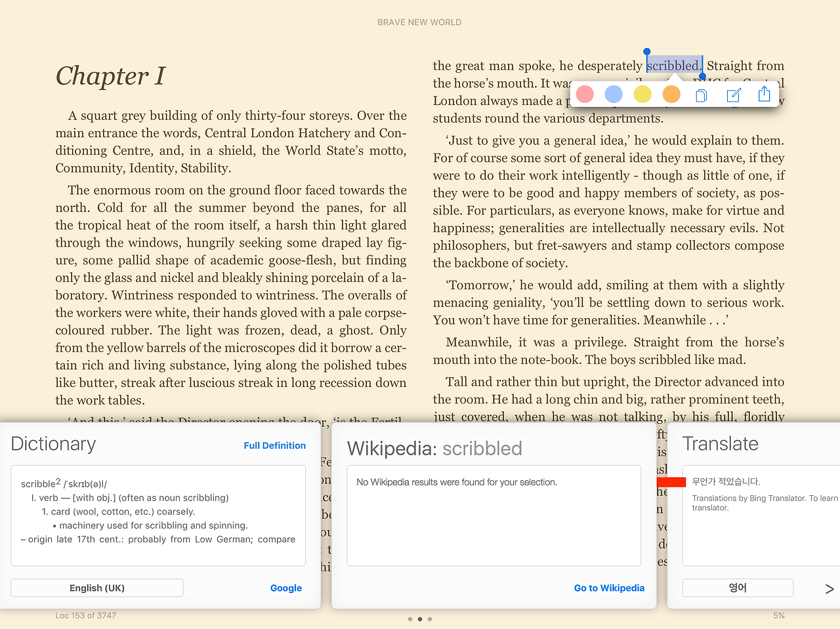Tap Loc 153 of 3747 location indicator
This screenshot has width=840, height=629.
[x=86, y=615]
